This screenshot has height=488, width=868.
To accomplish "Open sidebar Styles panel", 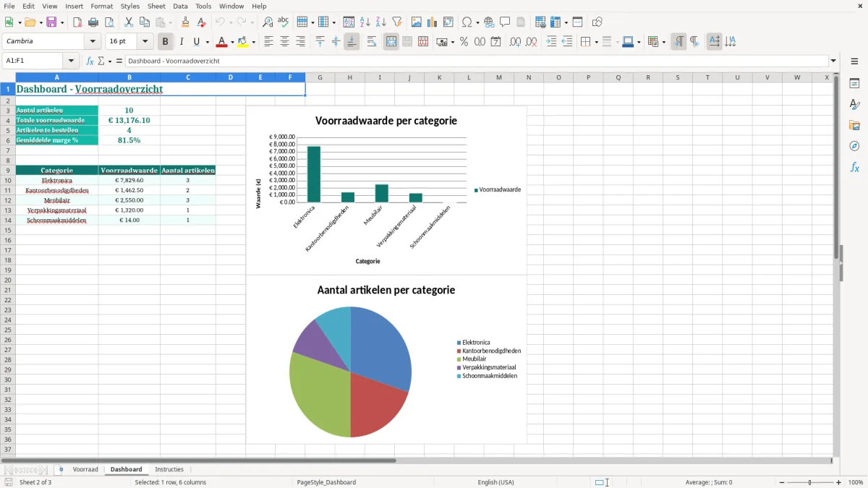I will [x=854, y=105].
